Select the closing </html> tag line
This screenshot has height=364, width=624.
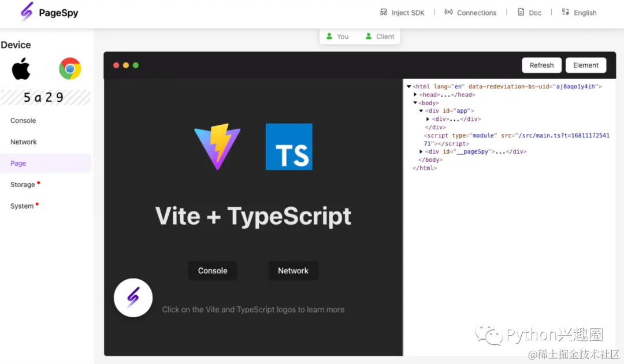click(425, 168)
